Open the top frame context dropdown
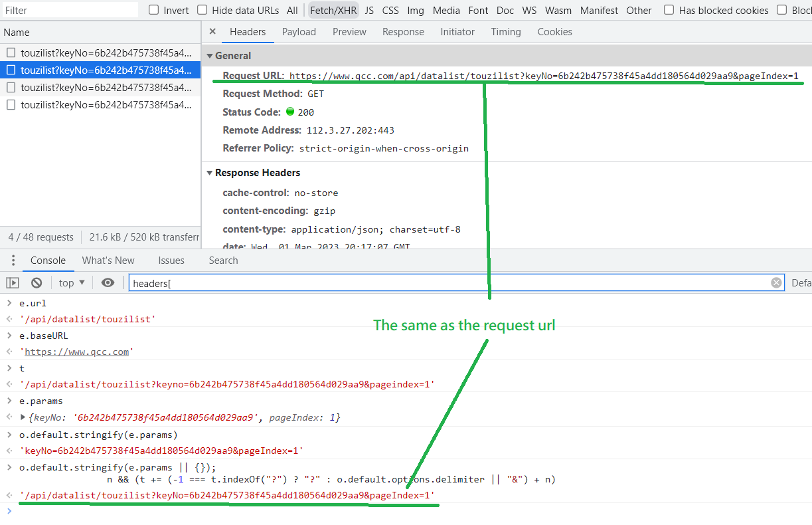This screenshot has width=812, height=525. coord(70,282)
